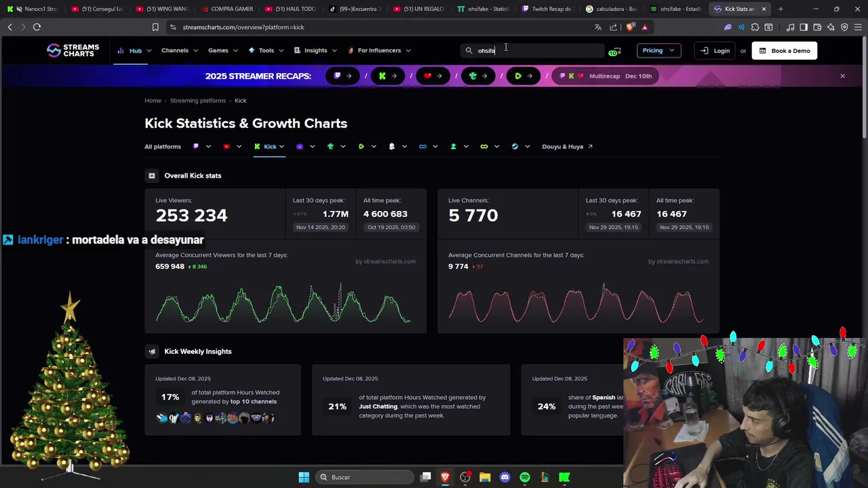Click the taskbar Buscar search box

366,477
